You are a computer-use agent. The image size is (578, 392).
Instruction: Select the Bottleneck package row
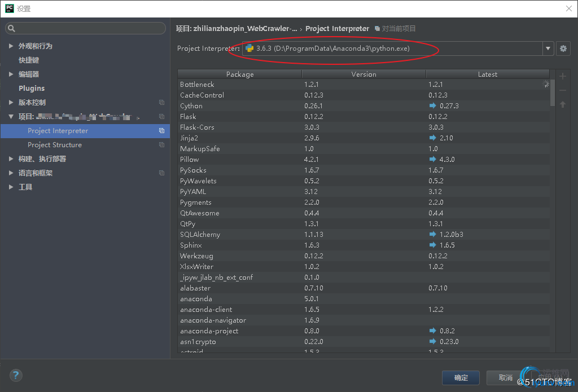tap(364, 85)
